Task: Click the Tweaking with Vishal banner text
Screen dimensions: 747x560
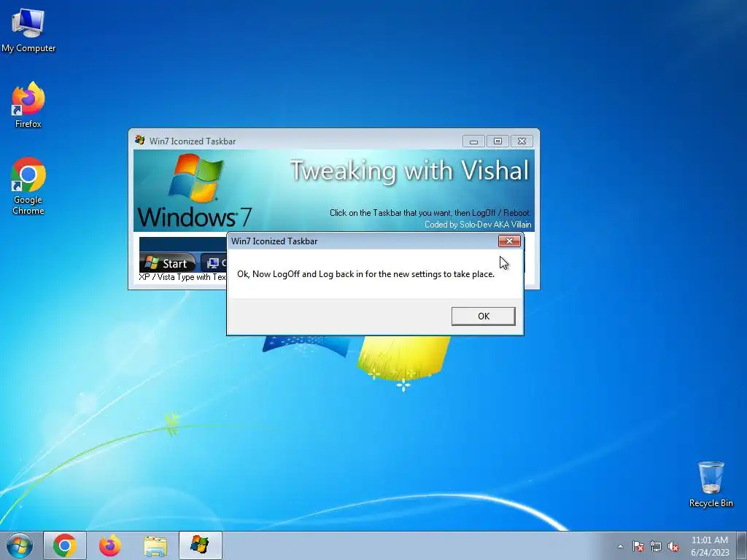Action: point(410,171)
